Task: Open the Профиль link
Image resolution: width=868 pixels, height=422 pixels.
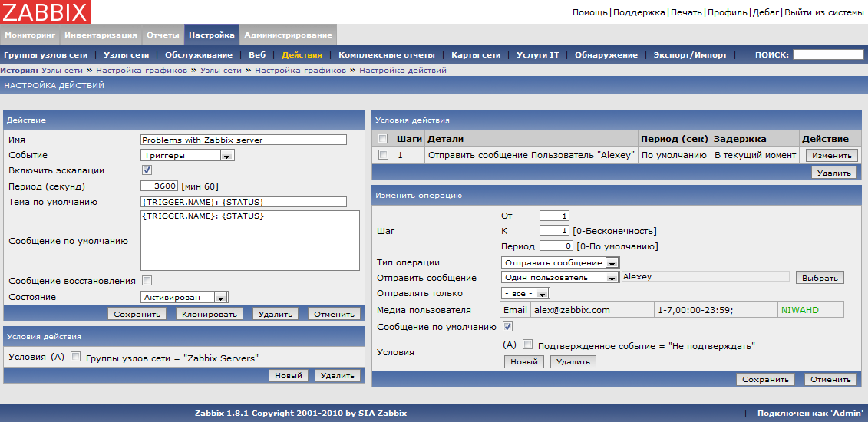Action: 728,12
